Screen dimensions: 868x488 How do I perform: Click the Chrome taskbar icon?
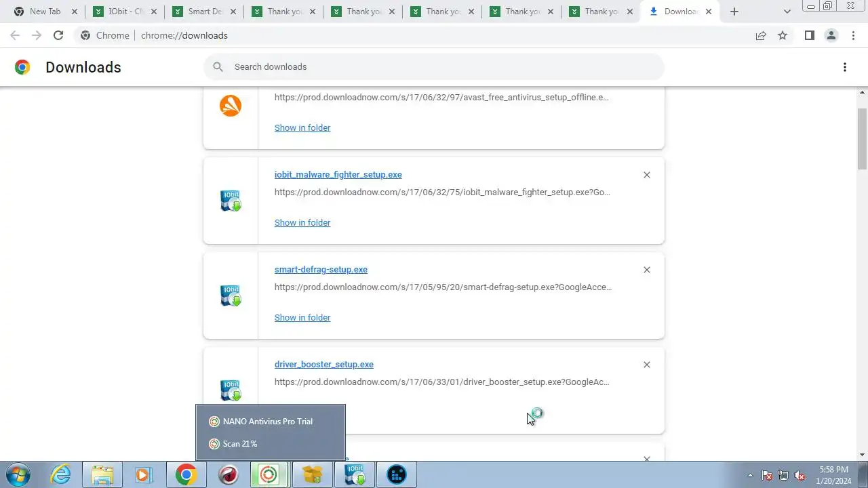tap(186, 474)
